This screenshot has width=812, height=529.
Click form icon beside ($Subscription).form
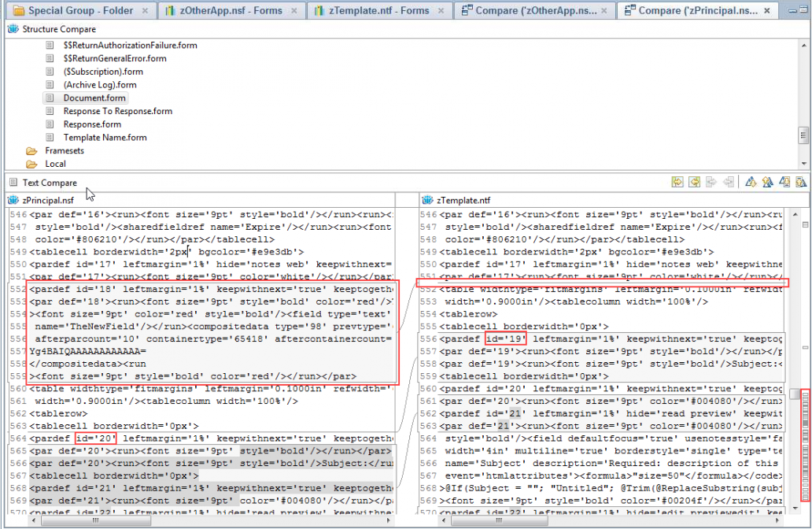(x=50, y=72)
